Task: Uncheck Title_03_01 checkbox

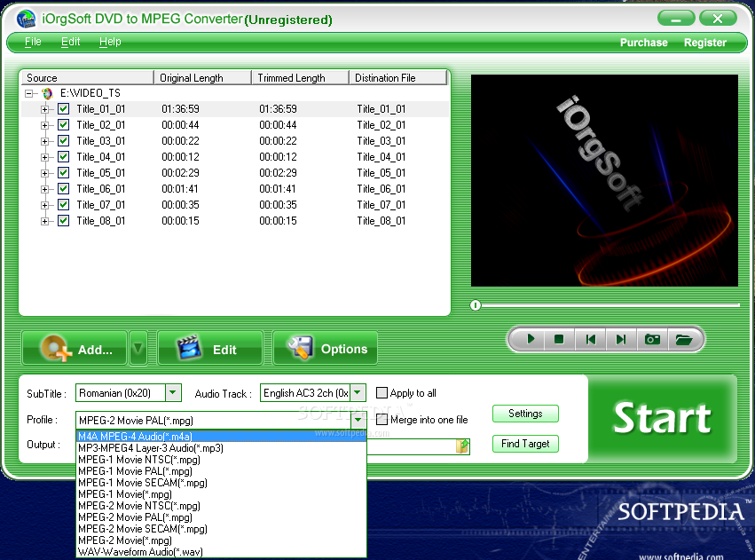Action: (x=63, y=140)
